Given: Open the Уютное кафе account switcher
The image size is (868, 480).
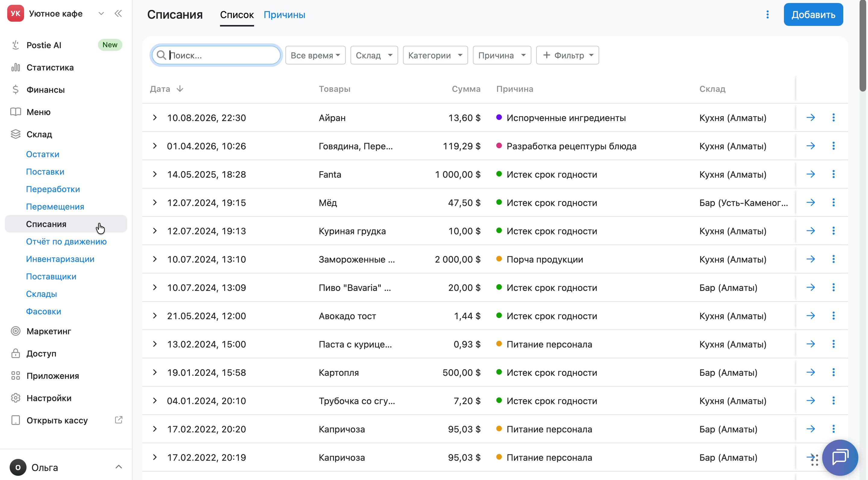Looking at the screenshot, I should 56,14.
